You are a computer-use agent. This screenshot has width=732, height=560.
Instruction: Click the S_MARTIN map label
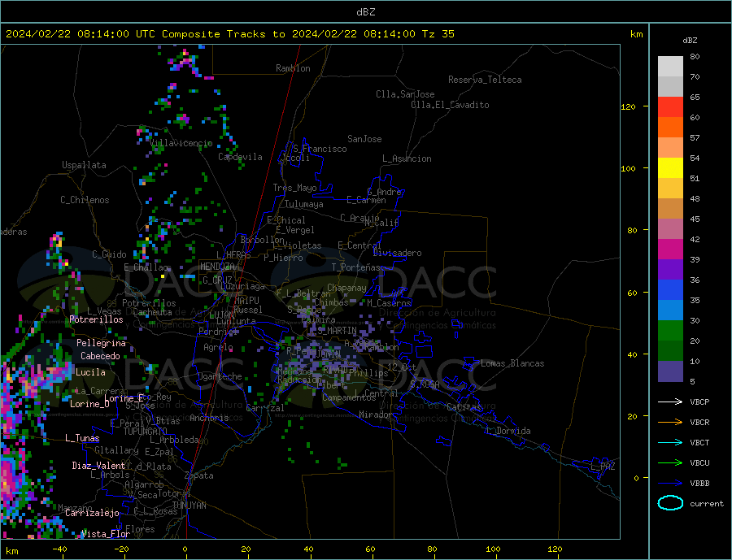click(x=337, y=331)
